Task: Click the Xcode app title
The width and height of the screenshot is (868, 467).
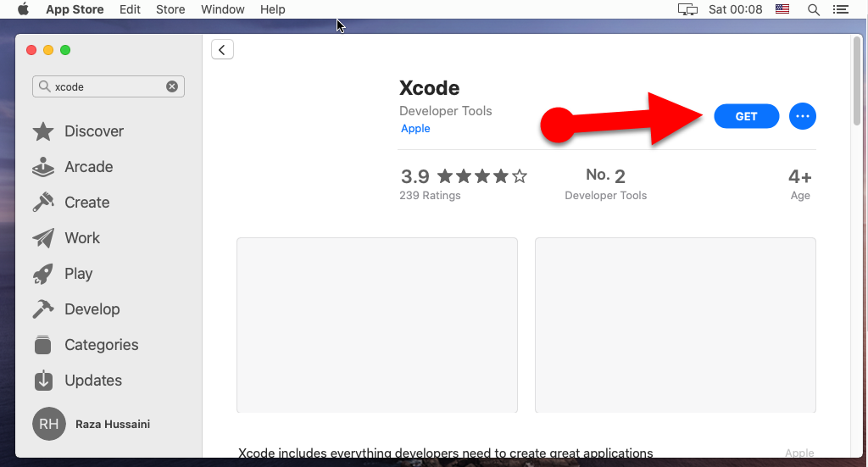Action: (429, 88)
